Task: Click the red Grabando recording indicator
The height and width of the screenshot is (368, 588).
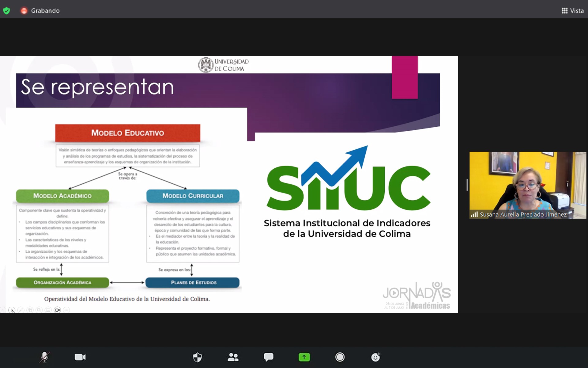Action: [24, 11]
